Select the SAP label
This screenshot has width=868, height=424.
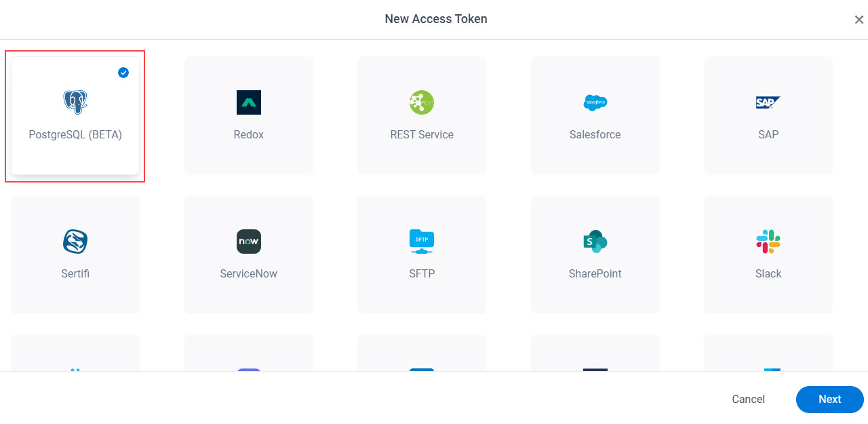coord(768,134)
